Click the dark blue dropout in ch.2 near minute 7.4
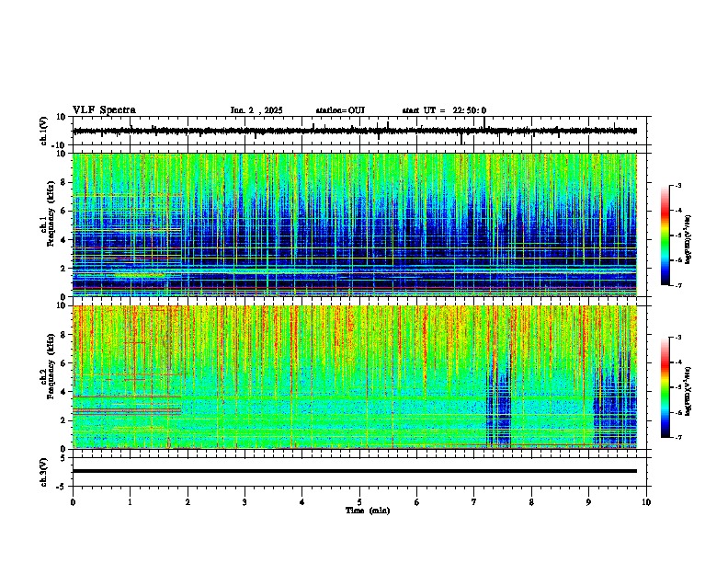 (x=498, y=408)
